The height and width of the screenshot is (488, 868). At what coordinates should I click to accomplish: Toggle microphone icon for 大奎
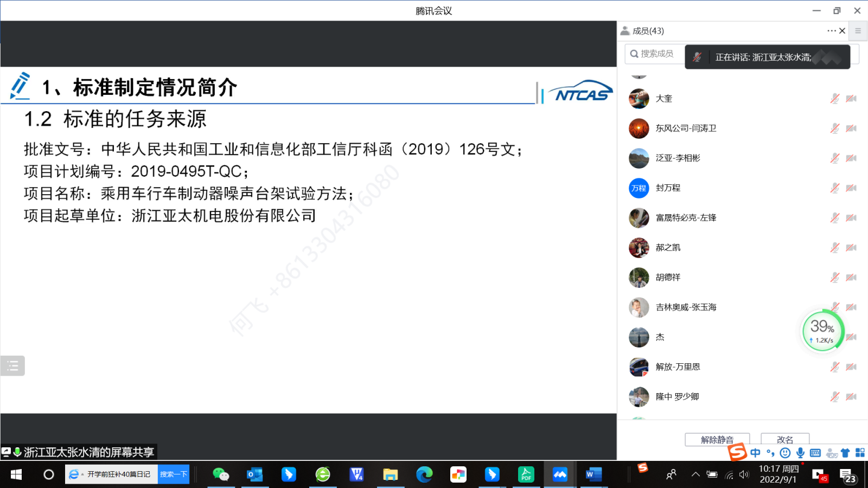click(x=834, y=99)
